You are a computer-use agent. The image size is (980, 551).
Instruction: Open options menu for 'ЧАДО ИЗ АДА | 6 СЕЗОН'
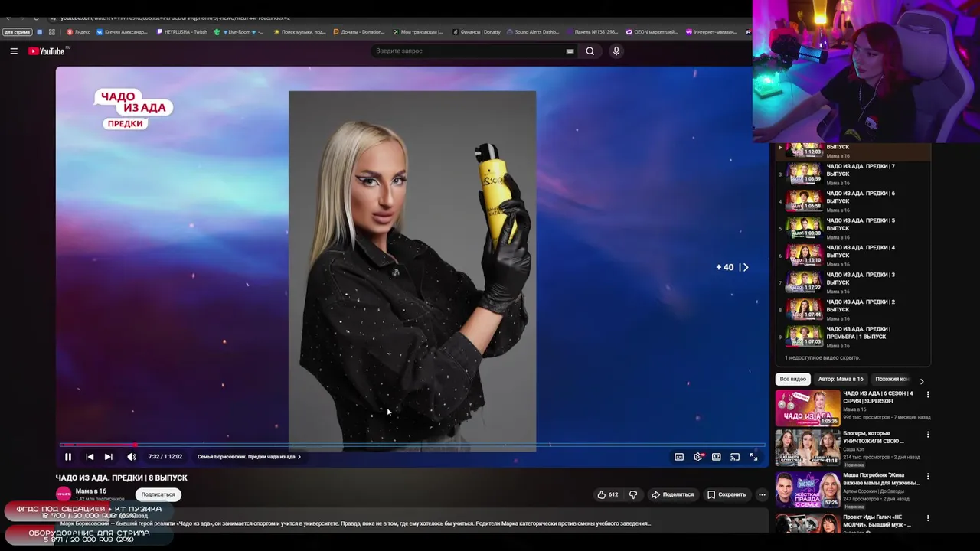pos(928,395)
